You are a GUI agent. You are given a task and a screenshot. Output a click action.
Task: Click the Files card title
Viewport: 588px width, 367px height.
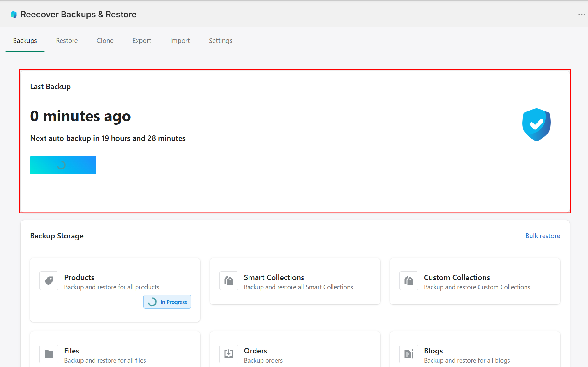pos(71,351)
